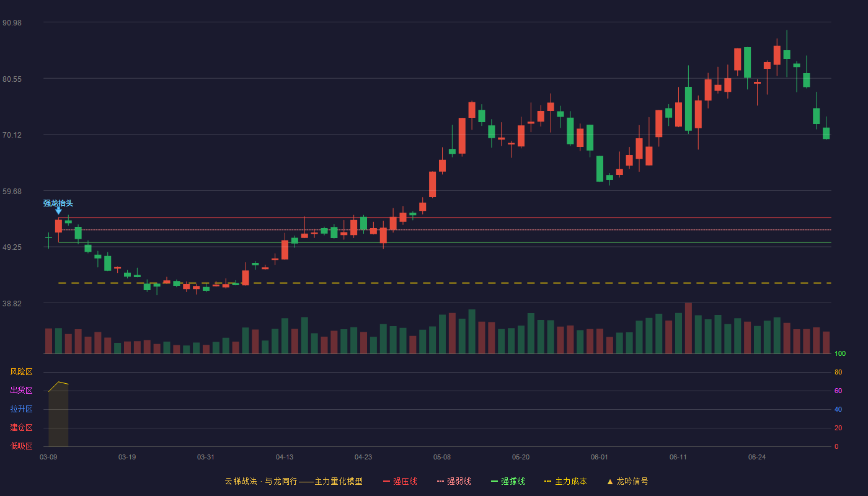This screenshot has height=496, width=868.
Task: Click the yellow triangle icon of 龙吟信号
Action: coord(610,481)
